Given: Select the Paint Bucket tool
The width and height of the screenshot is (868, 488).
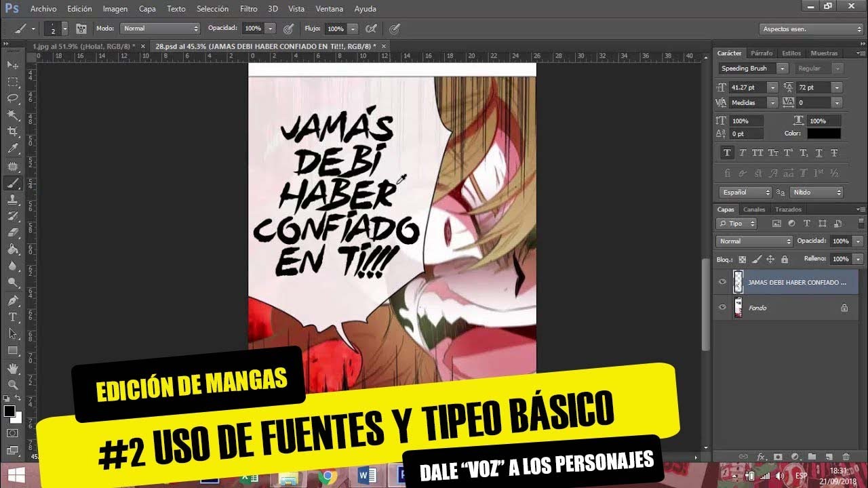Looking at the screenshot, I should coord(13,249).
